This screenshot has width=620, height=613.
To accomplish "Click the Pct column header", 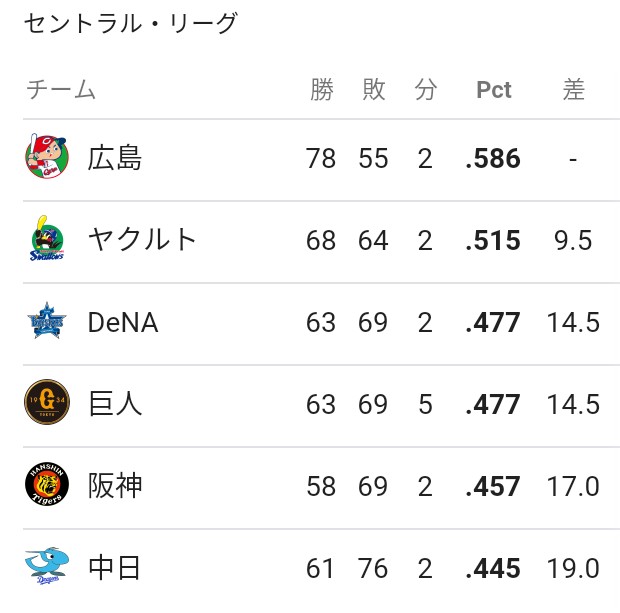I will tap(494, 90).
